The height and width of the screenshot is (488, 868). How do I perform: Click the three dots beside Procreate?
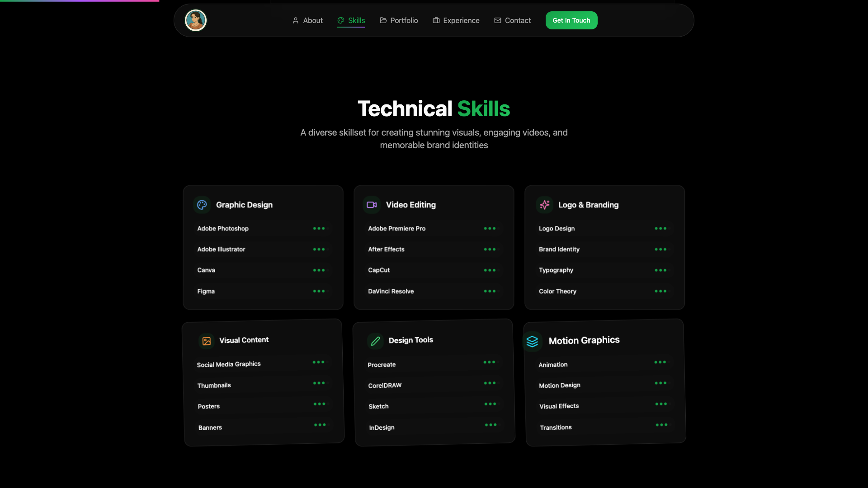click(x=489, y=362)
